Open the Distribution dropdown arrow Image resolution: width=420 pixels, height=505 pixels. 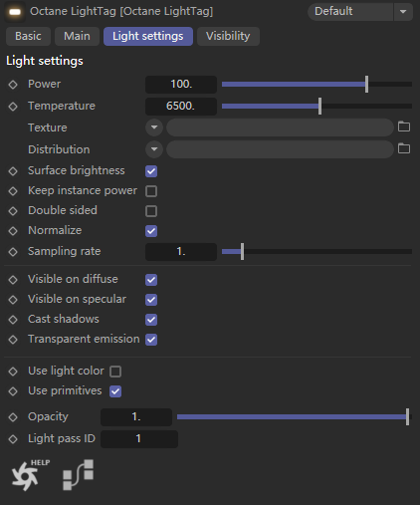[x=154, y=149]
